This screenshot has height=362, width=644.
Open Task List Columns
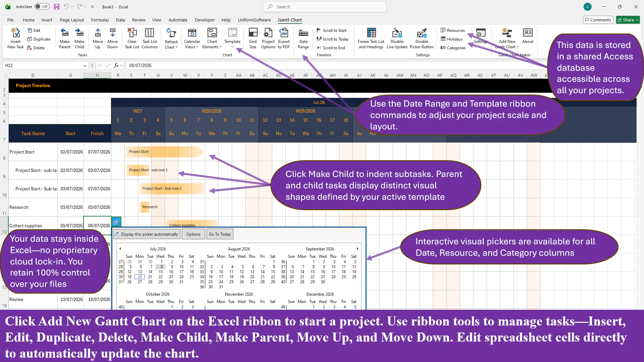[150, 39]
